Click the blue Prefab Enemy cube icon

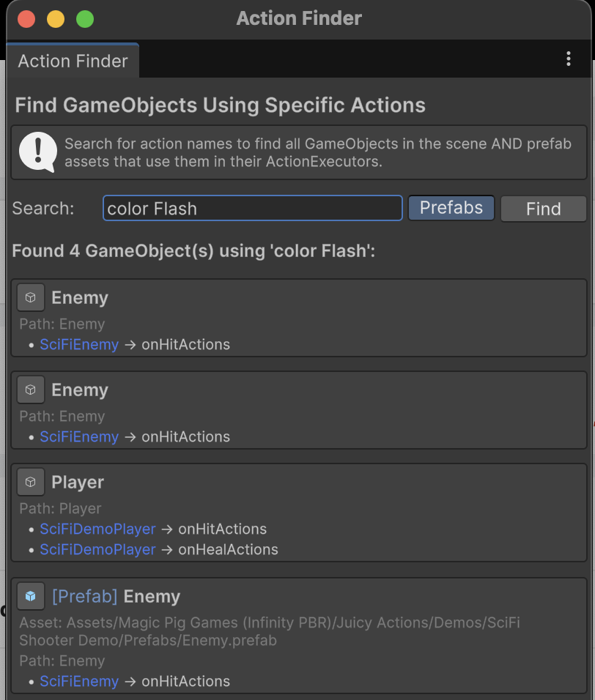tap(31, 597)
